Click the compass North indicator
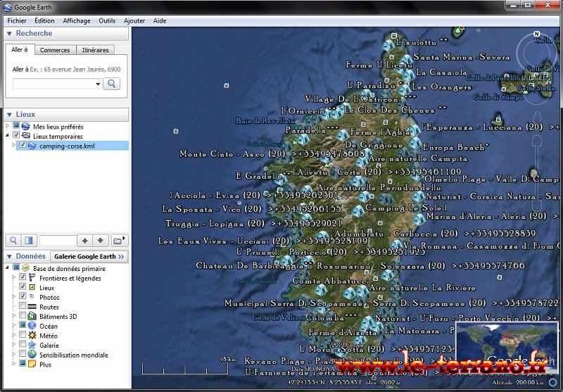Viewport: 563px width, 392px height. [x=537, y=34]
